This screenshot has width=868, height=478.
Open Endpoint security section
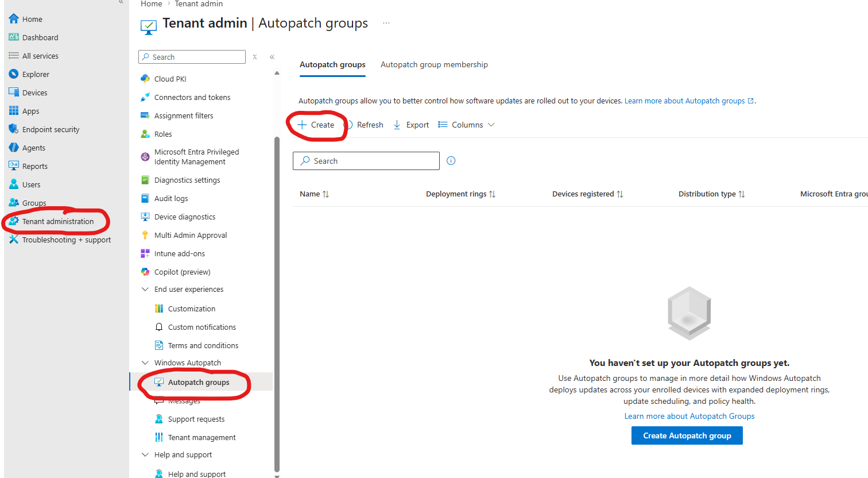(51, 129)
